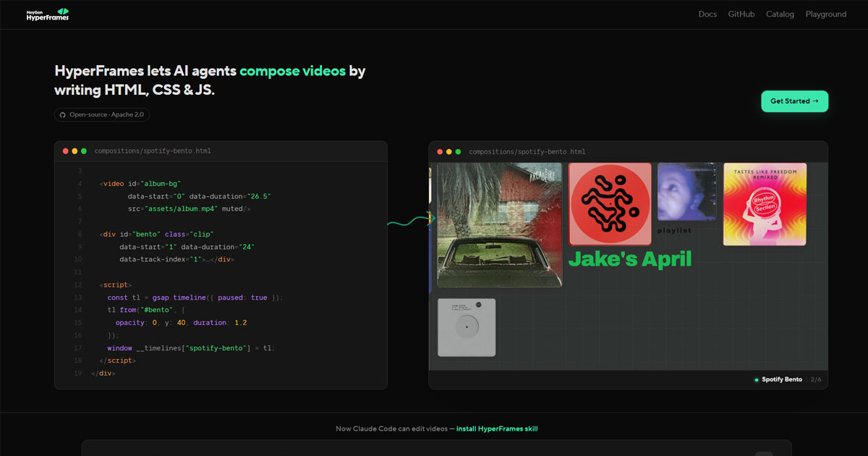This screenshot has width=868, height=456.
Task: Click the 2/6 slide counter
Action: 816,379
